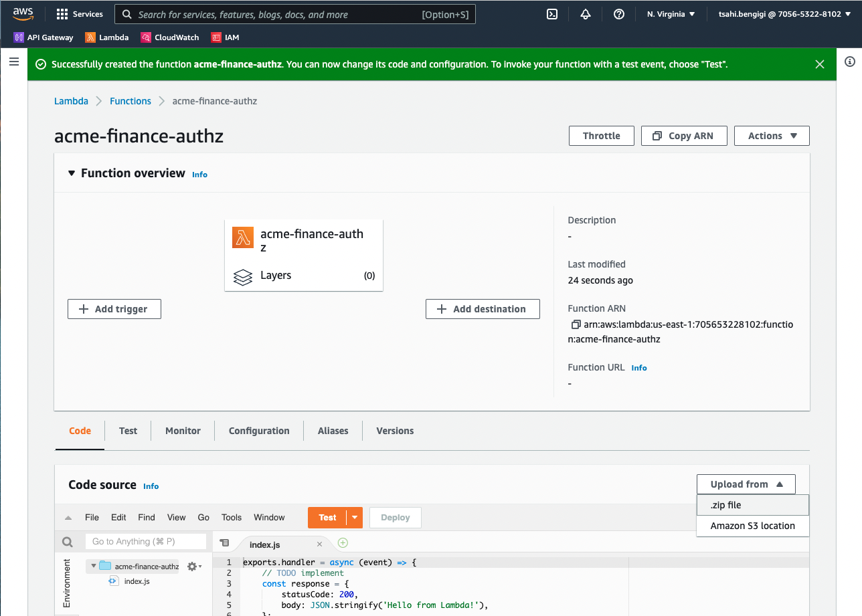Click the Lambda function icon in overview
Screen dimensions: 862x616
point(243,237)
